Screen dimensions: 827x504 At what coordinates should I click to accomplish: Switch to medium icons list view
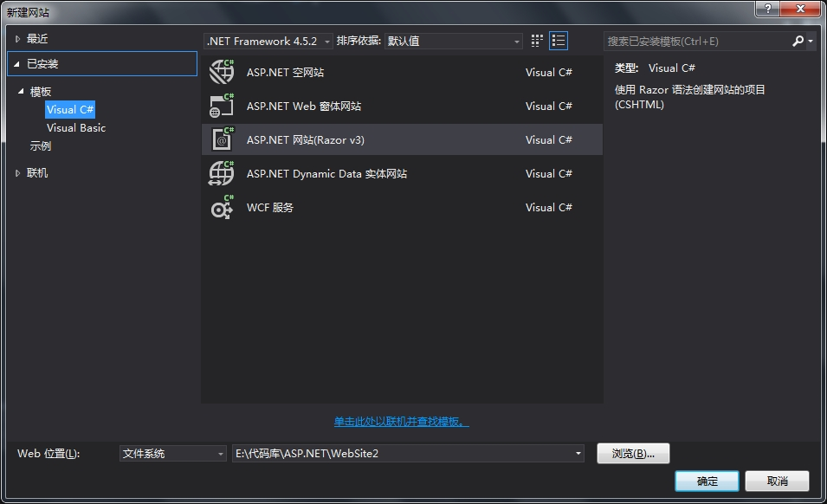tap(559, 41)
